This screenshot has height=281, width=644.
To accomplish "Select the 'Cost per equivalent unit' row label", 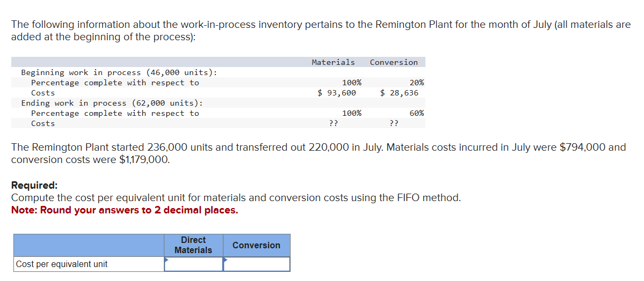I will 62,264.
